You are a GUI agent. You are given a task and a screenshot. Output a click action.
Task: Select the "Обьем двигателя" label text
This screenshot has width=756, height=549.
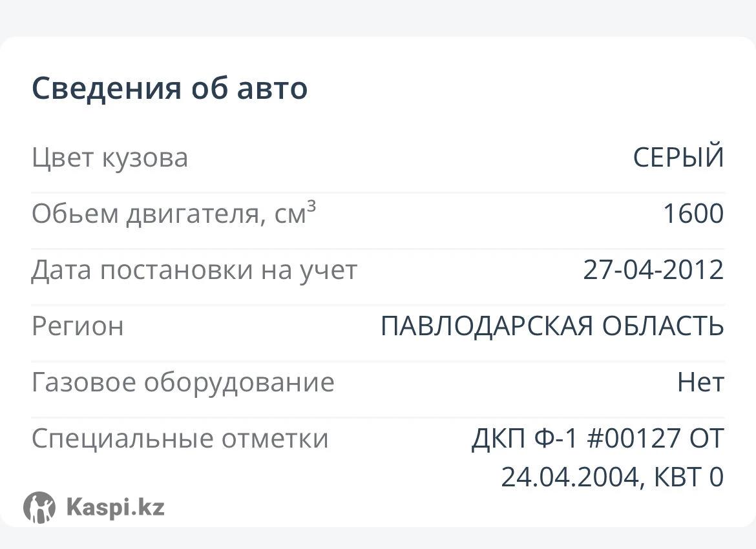tap(147, 214)
